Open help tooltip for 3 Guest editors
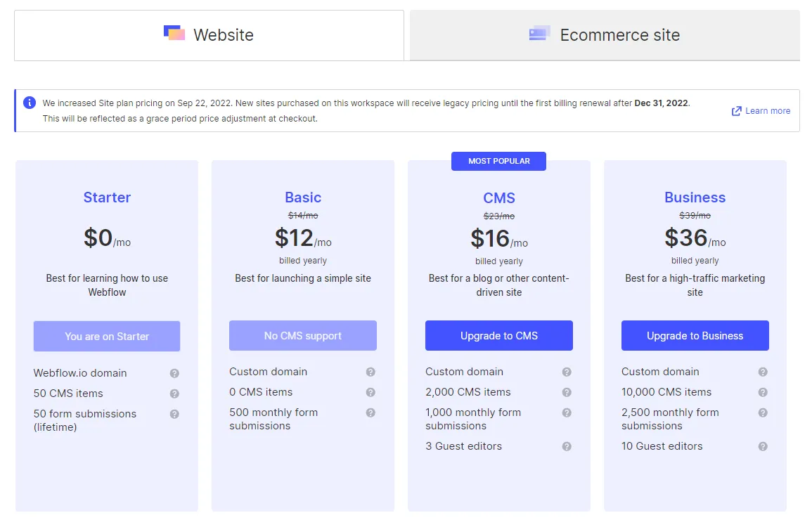 pos(567,447)
